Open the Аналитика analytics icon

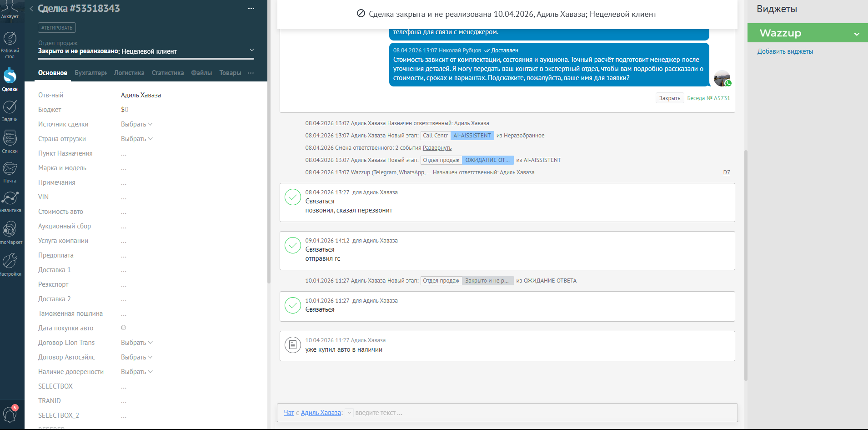pyautogui.click(x=10, y=202)
